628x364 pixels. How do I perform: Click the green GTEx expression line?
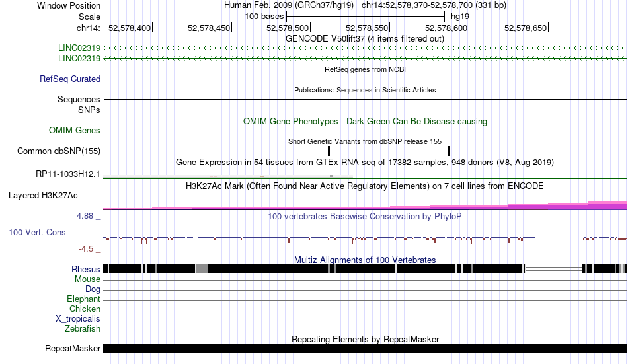coord(366,178)
